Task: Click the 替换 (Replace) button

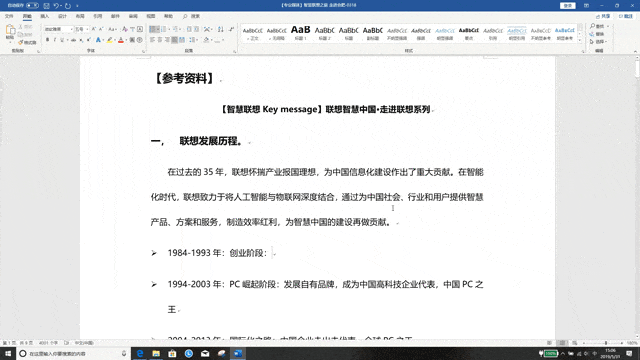Action: 597,34
